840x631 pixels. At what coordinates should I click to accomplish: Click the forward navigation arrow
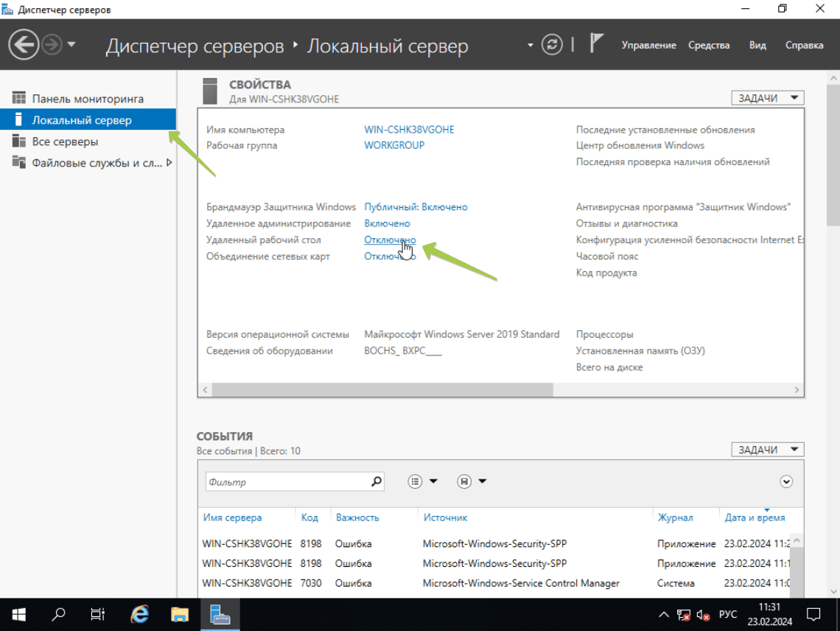[52, 44]
